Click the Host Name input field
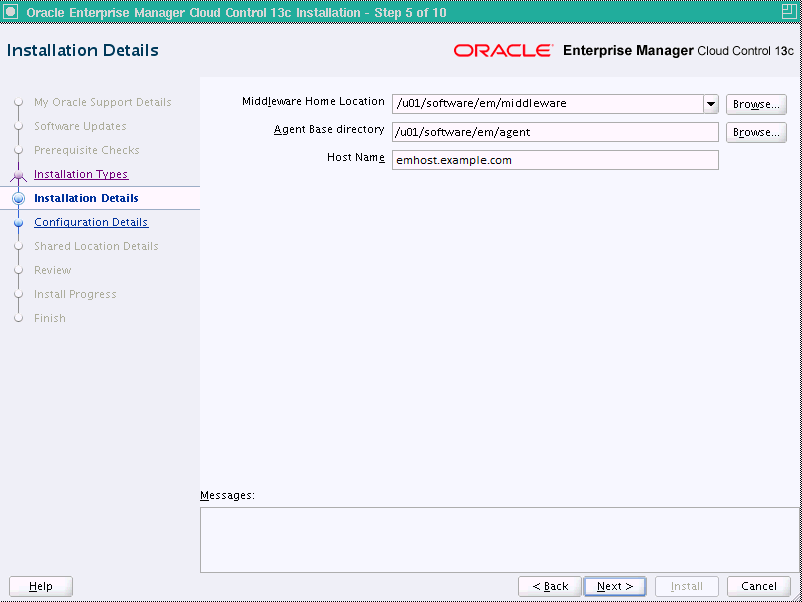Screen dimensions: 802x602 555,160
